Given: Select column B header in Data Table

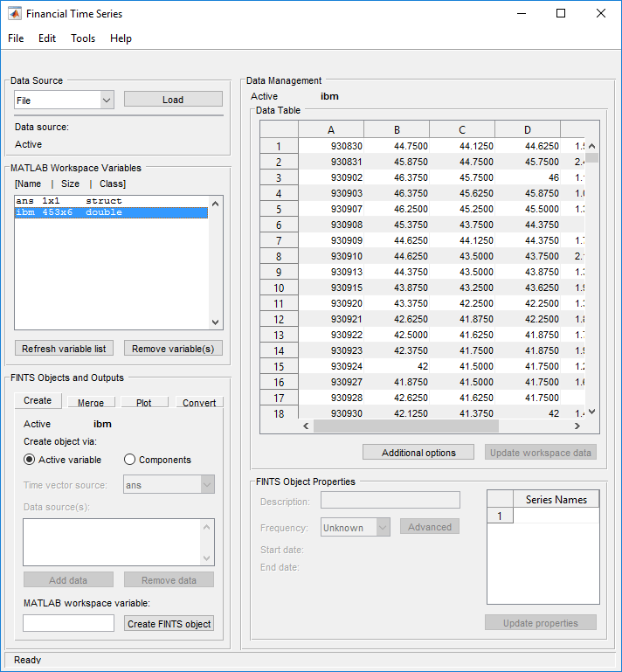Looking at the screenshot, I should coord(397,130).
